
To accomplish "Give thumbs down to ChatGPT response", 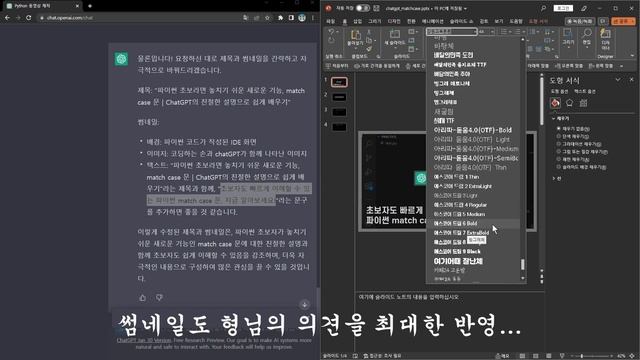I will point(159,298).
